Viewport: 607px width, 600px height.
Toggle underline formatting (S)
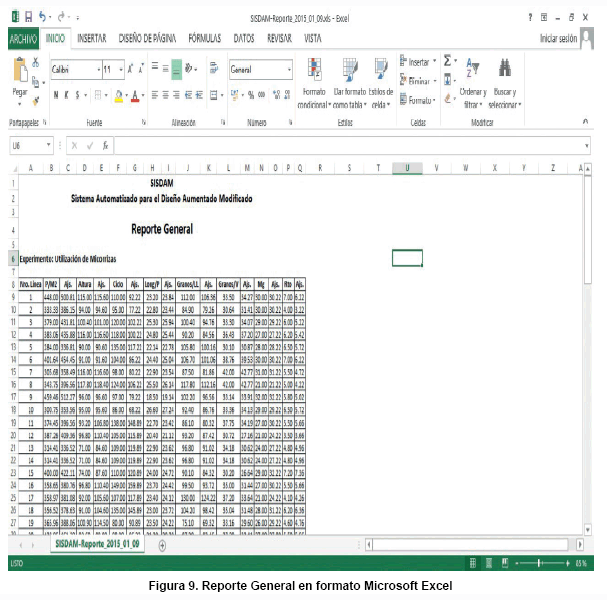tap(79, 95)
